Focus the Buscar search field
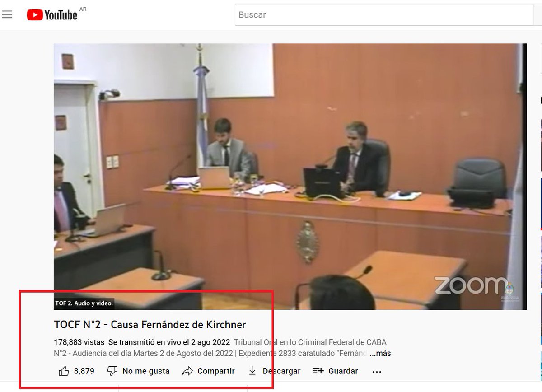Screen dimensions: 542x392 click(x=384, y=14)
